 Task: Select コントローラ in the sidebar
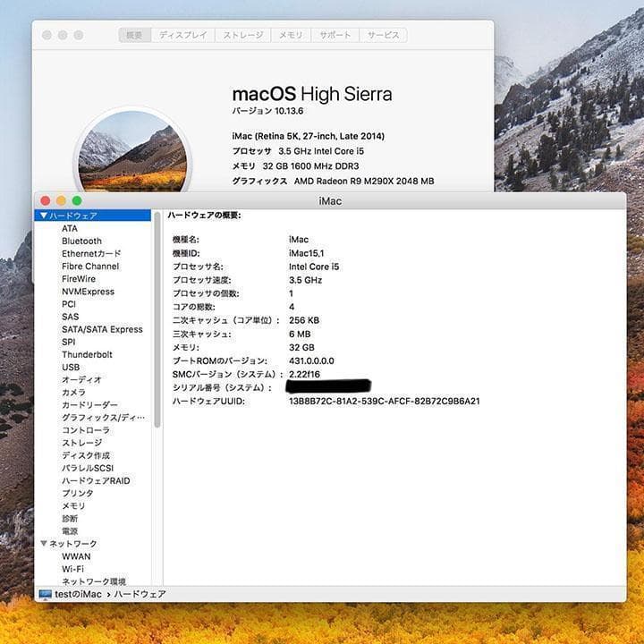tap(86, 430)
